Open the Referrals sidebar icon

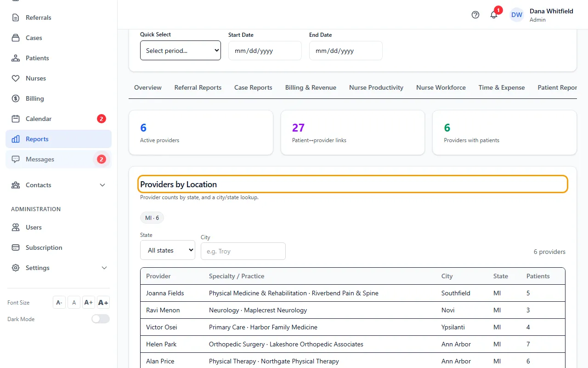[x=16, y=17]
